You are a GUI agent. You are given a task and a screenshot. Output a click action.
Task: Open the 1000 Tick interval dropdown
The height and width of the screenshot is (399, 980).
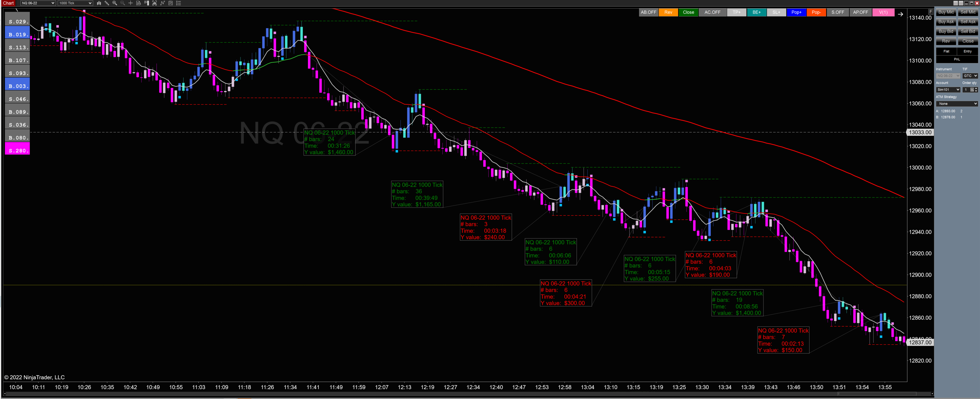[x=75, y=3]
